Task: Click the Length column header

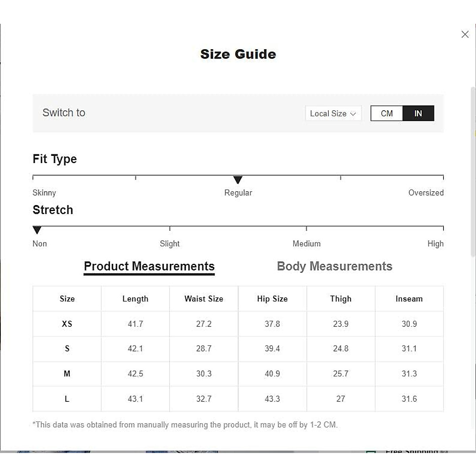Action: tap(135, 299)
